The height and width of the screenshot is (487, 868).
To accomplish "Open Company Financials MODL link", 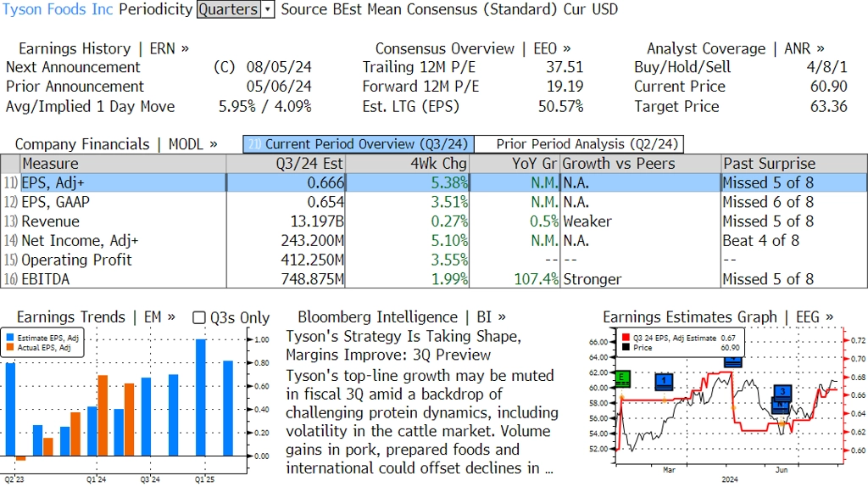I will [116, 144].
